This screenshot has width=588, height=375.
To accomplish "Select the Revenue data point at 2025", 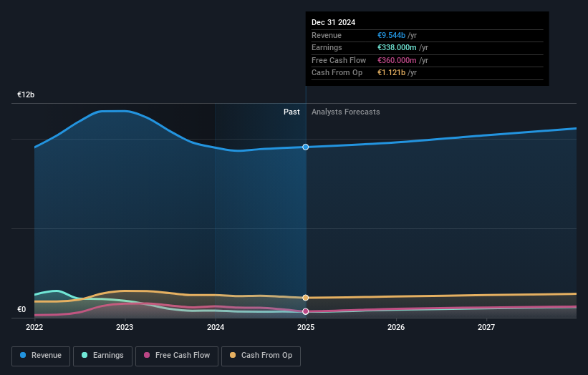I will [x=306, y=147].
